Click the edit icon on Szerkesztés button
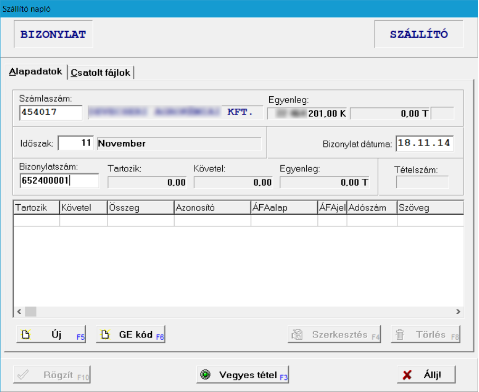 pos(297,334)
